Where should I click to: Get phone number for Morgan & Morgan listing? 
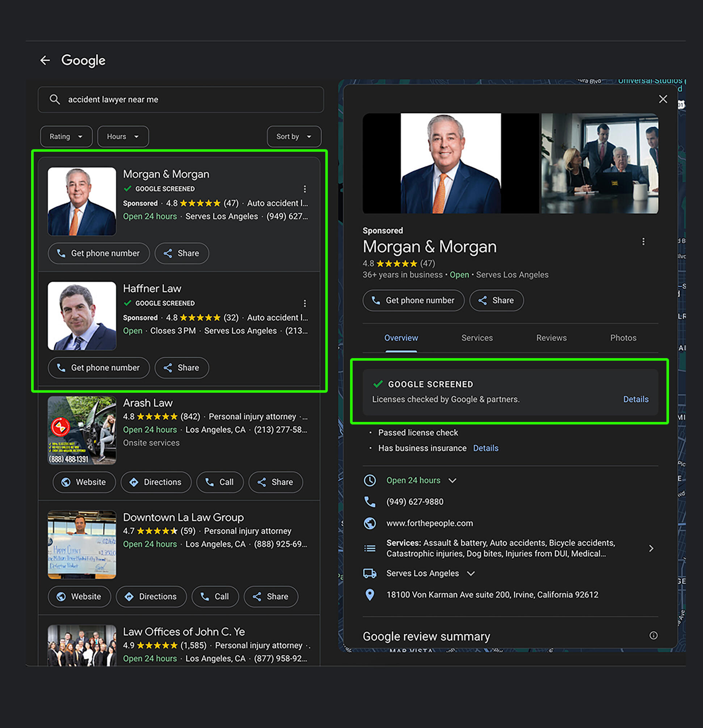tap(99, 253)
